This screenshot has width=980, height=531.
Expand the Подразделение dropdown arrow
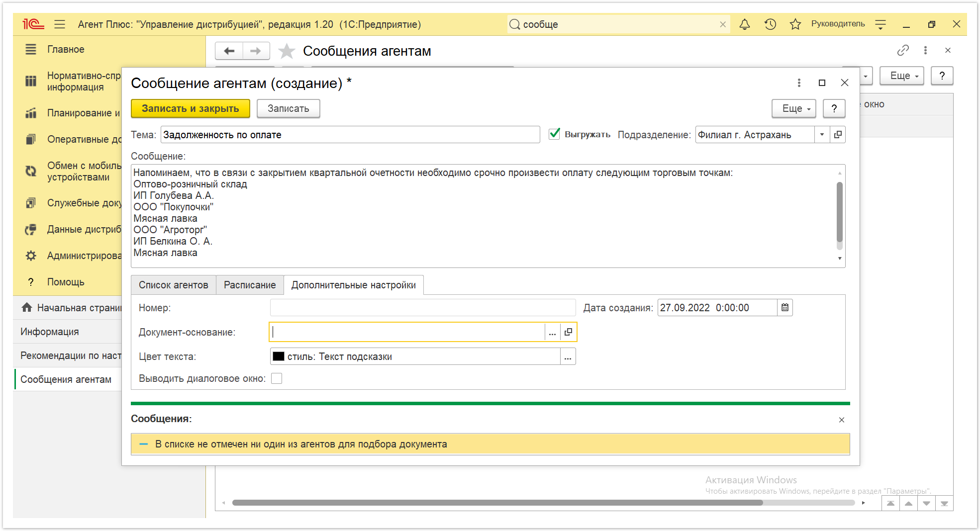pyautogui.click(x=822, y=134)
